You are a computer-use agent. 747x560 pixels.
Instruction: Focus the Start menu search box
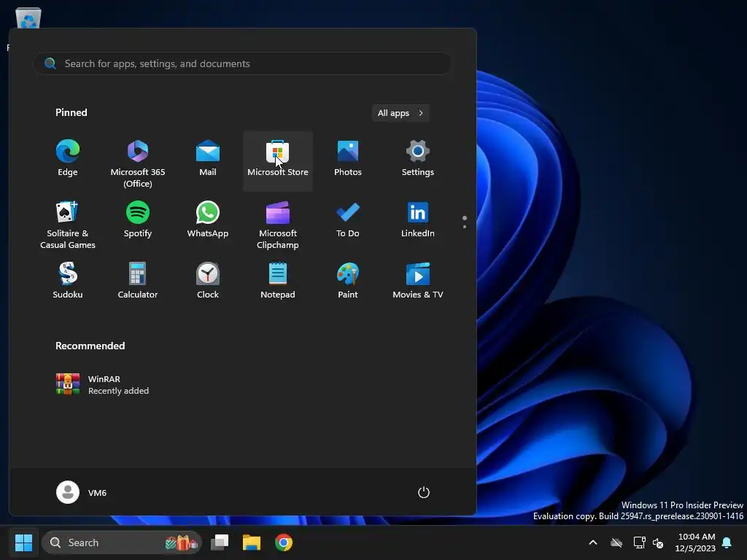coord(242,64)
